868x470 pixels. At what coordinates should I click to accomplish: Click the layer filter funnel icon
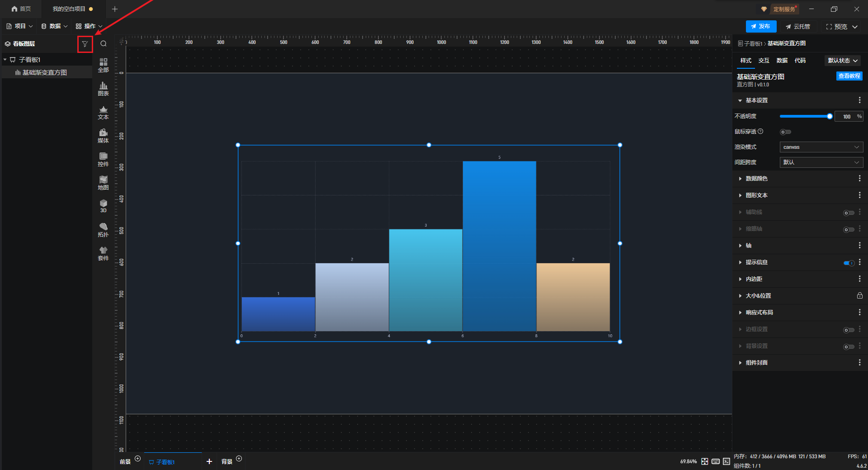coord(85,44)
